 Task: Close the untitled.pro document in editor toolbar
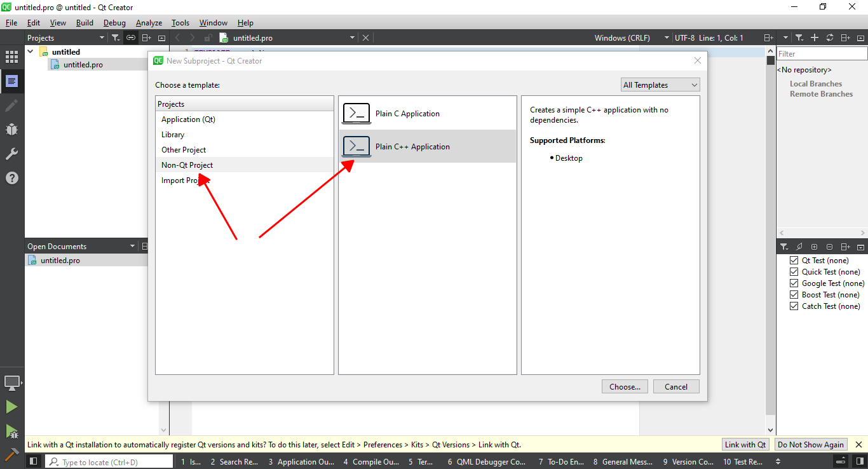pyautogui.click(x=365, y=38)
